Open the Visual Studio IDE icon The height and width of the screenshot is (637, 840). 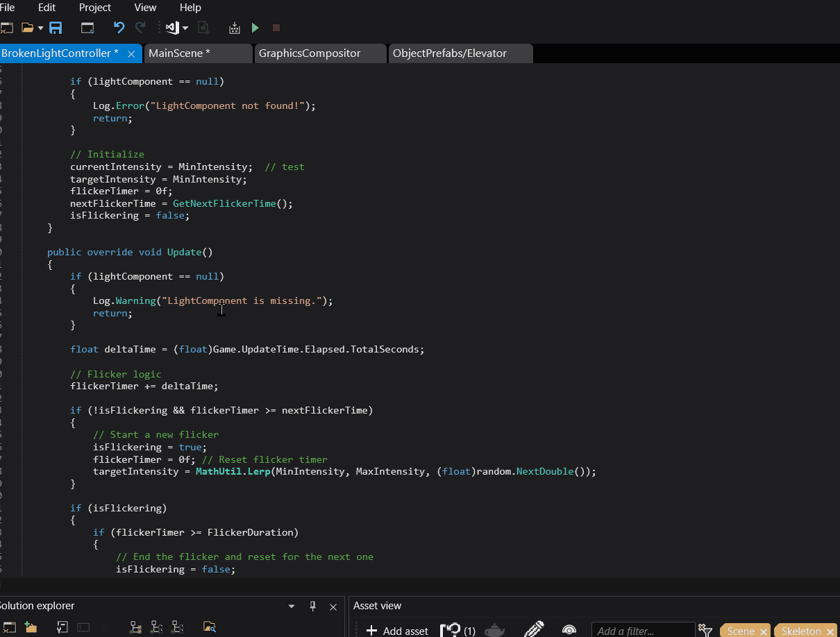[171, 28]
